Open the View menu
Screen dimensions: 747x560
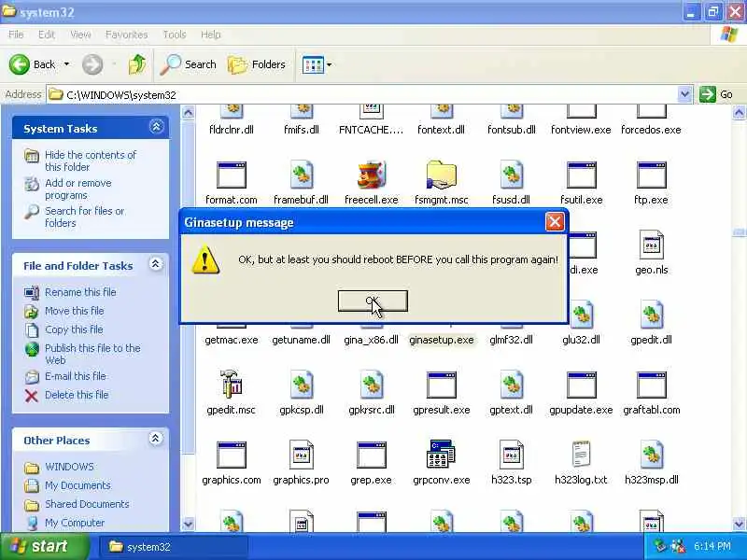80,35
